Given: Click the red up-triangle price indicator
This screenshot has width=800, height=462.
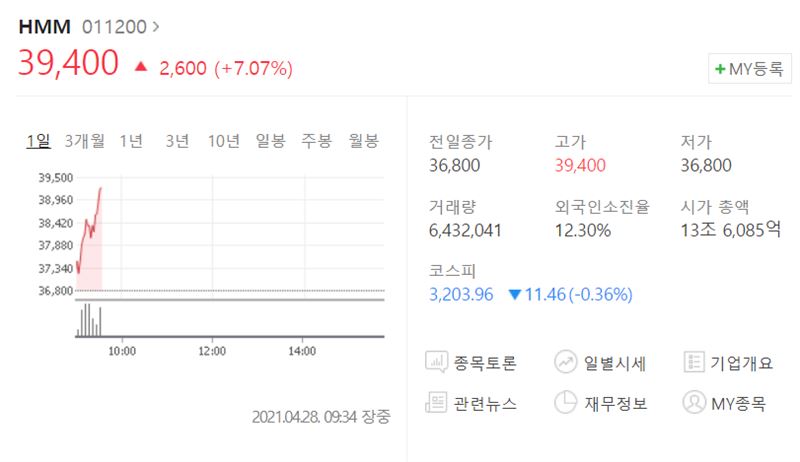Looking at the screenshot, I should (141, 66).
